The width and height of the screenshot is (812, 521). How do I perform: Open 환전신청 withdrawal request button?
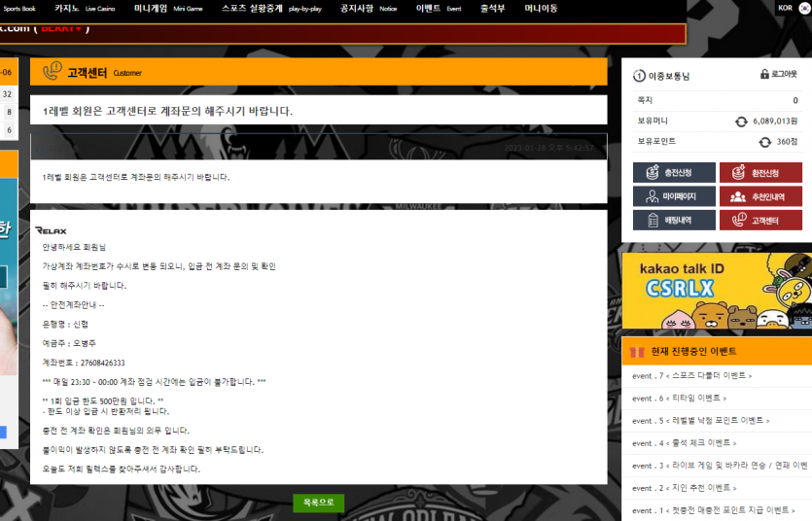pos(760,173)
